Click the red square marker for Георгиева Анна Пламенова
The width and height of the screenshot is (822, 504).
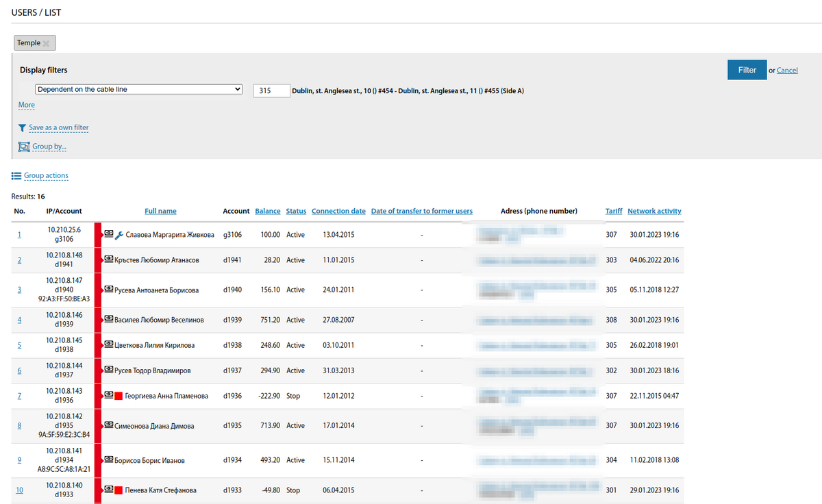pos(119,396)
